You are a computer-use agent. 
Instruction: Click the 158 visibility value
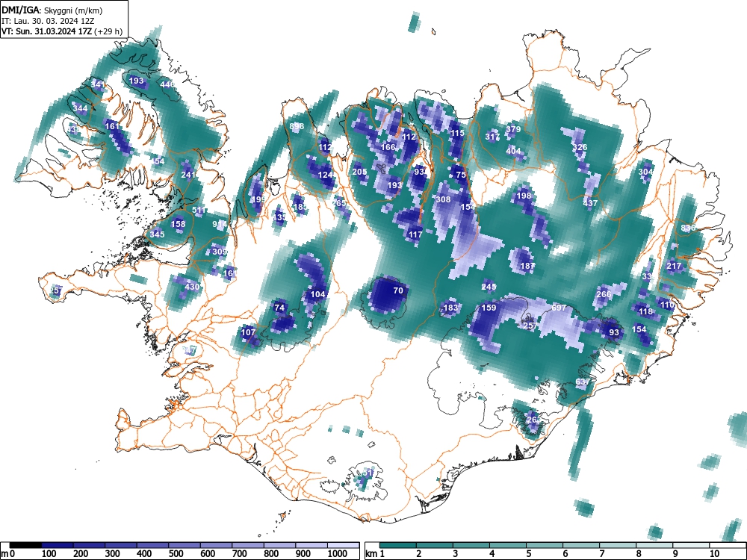tap(179, 224)
